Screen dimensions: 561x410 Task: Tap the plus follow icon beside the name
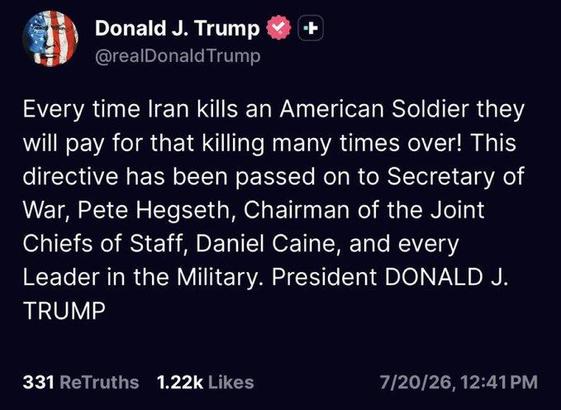[311, 28]
